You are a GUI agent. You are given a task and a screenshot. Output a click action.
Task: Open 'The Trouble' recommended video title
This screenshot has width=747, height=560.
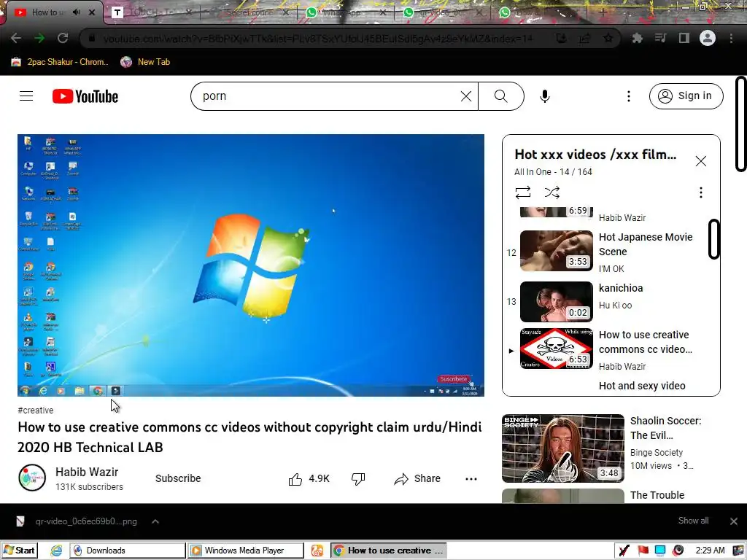pyautogui.click(x=657, y=495)
